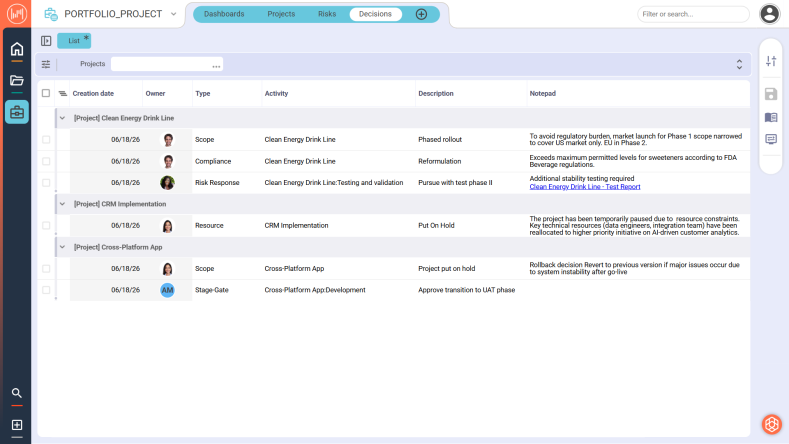Sort by Activity column header

tap(276, 94)
